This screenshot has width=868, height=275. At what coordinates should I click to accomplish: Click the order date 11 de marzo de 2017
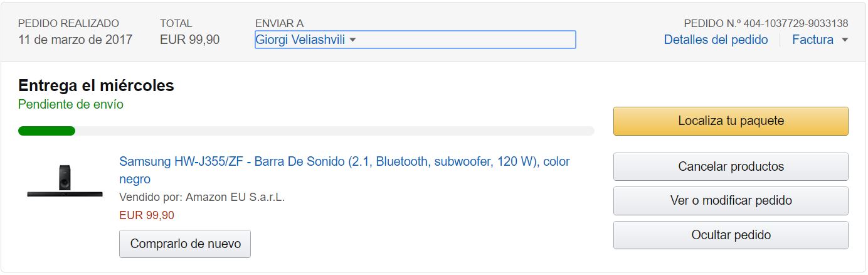tap(75, 40)
